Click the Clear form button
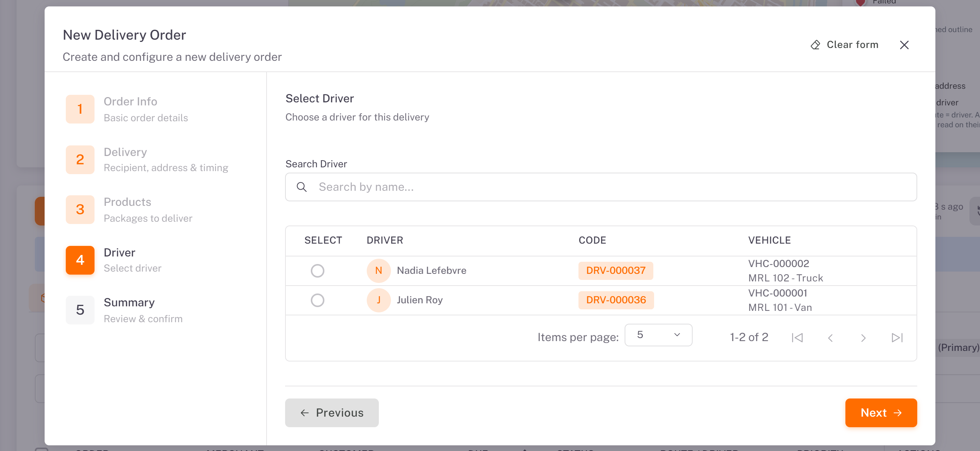The width and height of the screenshot is (980, 451). point(844,45)
